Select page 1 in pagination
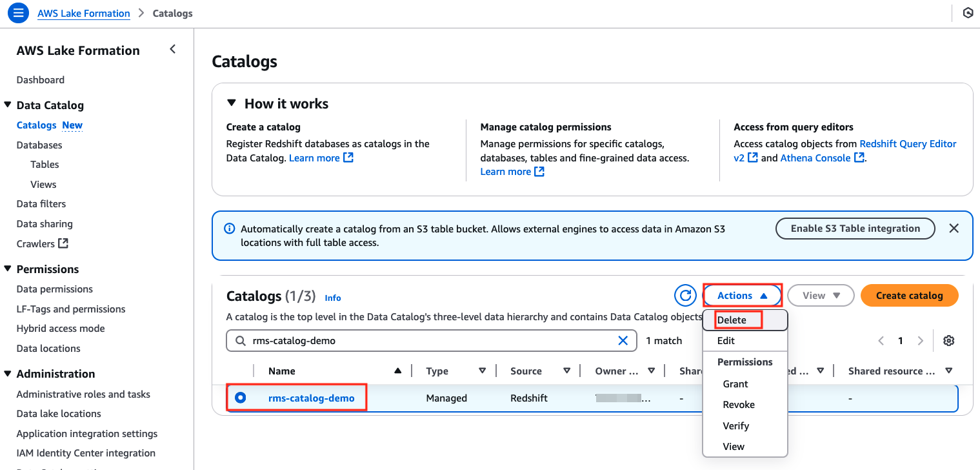Screen dimensions: 980x470 coord(901,341)
